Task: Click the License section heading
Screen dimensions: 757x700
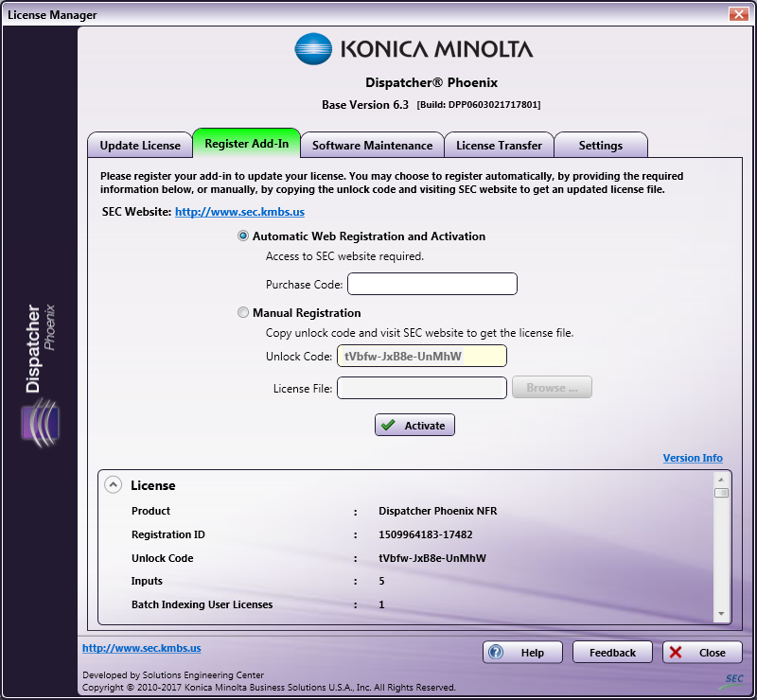Action: click(x=152, y=485)
